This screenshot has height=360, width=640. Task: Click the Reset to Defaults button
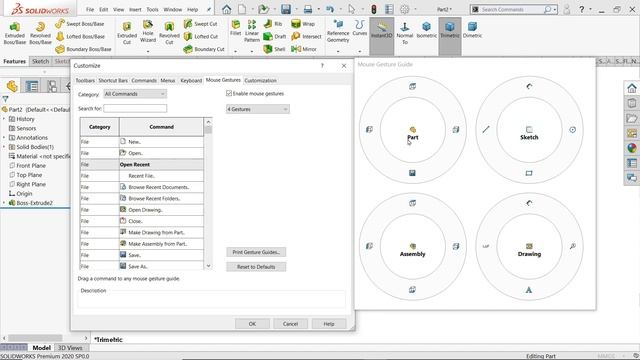pos(256,267)
